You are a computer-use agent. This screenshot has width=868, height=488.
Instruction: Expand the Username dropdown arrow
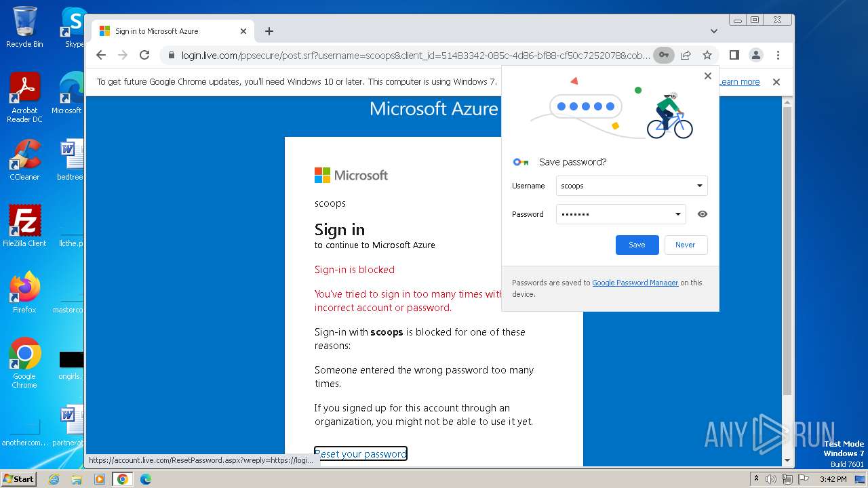(x=700, y=186)
